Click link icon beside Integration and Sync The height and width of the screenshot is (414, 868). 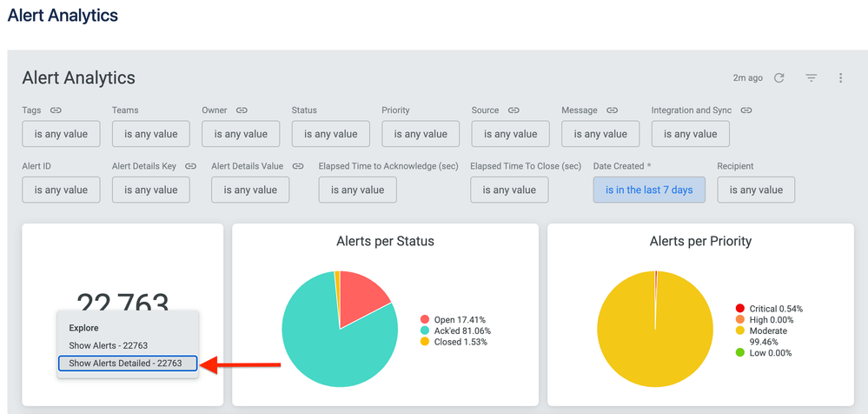746,110
